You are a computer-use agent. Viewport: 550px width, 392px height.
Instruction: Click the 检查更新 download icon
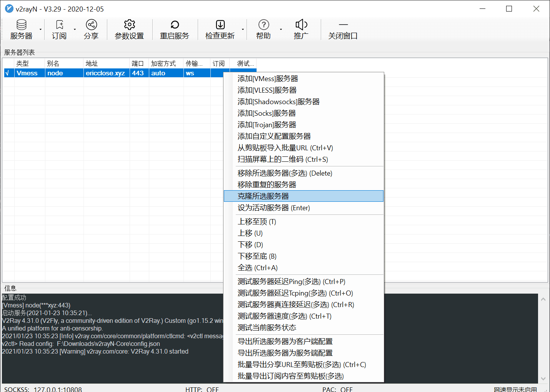pos(220,25)
